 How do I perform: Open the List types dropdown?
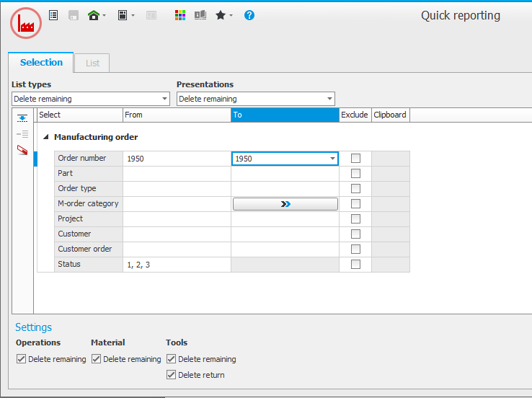91,99
